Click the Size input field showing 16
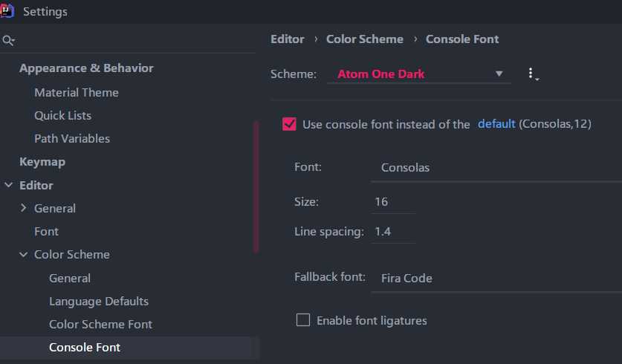The width and height of the screenshot is (622, 364). [392, 201]
